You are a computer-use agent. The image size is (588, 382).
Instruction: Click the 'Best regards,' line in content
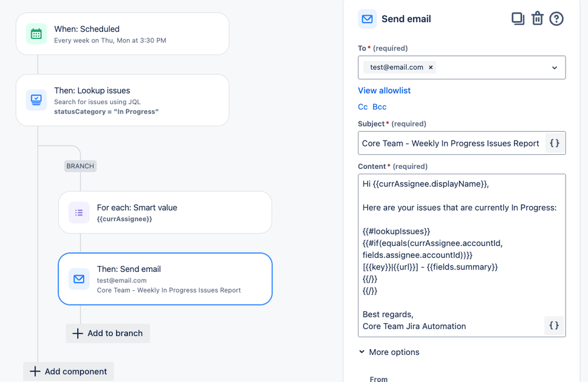(x=388, y=314)
